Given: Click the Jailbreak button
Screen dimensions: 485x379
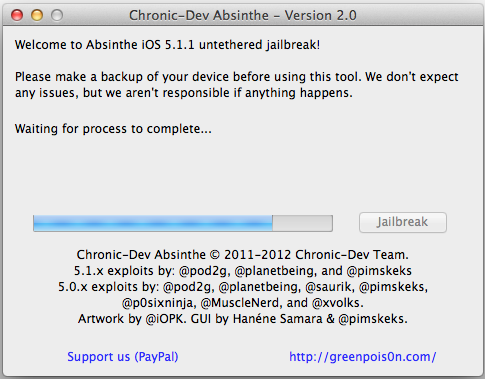Looking at the screenshot, I should (x=403, y=222).
